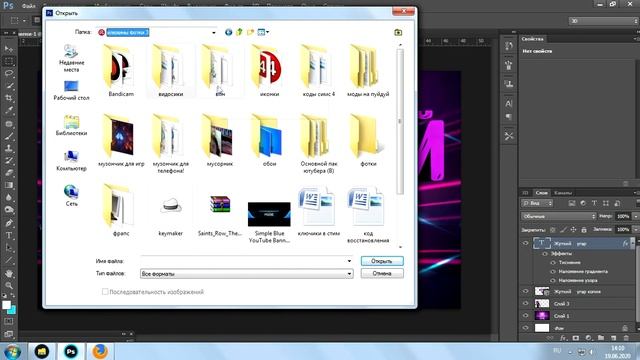
Task: Select the Свойства panel tab
Action: pos(533,39)
